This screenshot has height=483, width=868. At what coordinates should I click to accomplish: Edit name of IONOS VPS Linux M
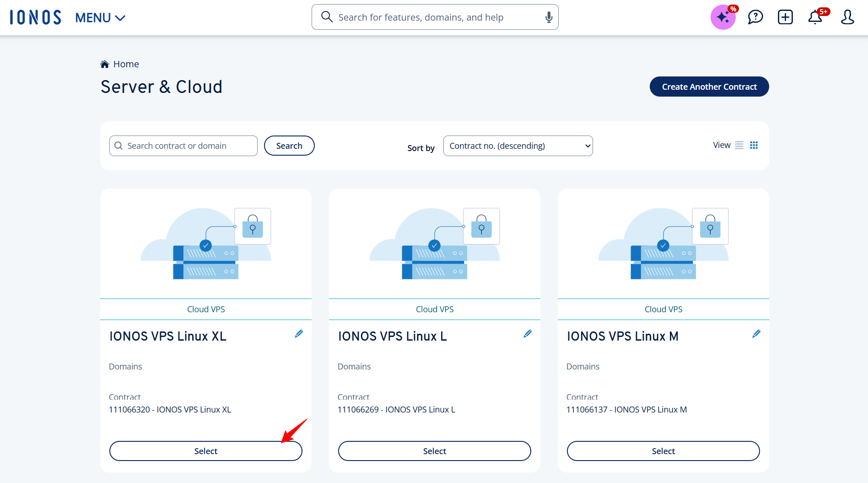point(756,334)
